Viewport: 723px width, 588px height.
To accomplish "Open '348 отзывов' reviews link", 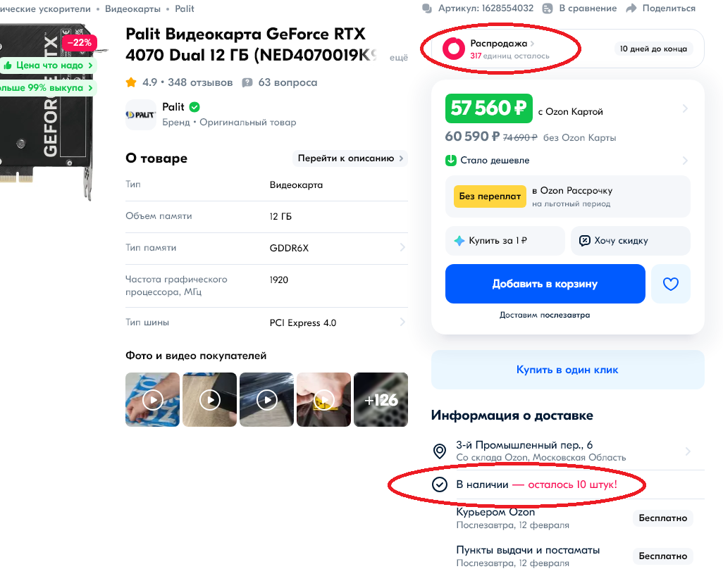I will [x=200, y=82].
